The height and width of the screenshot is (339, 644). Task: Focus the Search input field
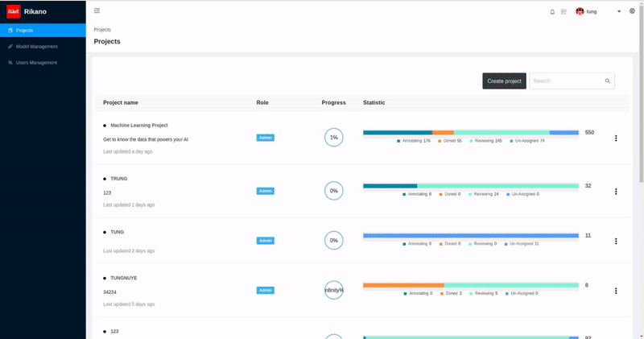pyautogui.click(x=567, y=81)
